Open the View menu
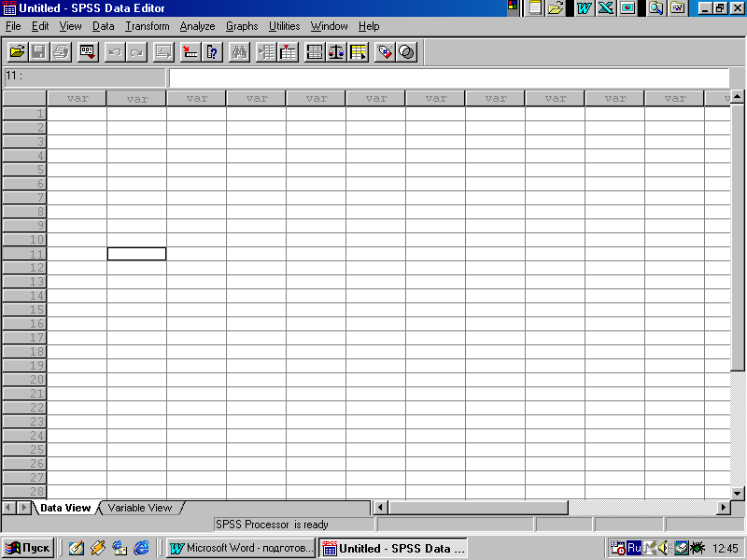The image size is (747, 560). (71, 26)
